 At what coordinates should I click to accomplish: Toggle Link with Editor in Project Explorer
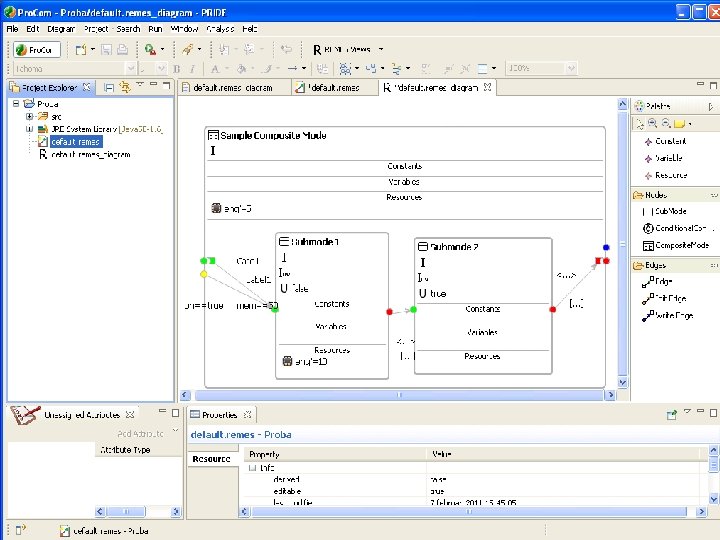[123, 88]
